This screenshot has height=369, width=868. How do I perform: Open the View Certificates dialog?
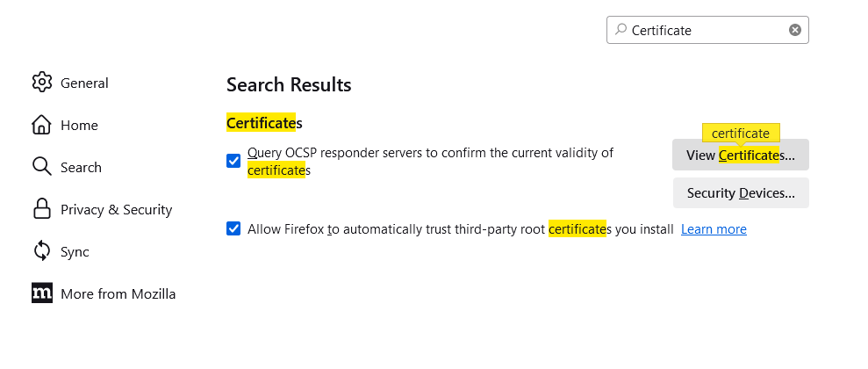(x=741, y=156)
